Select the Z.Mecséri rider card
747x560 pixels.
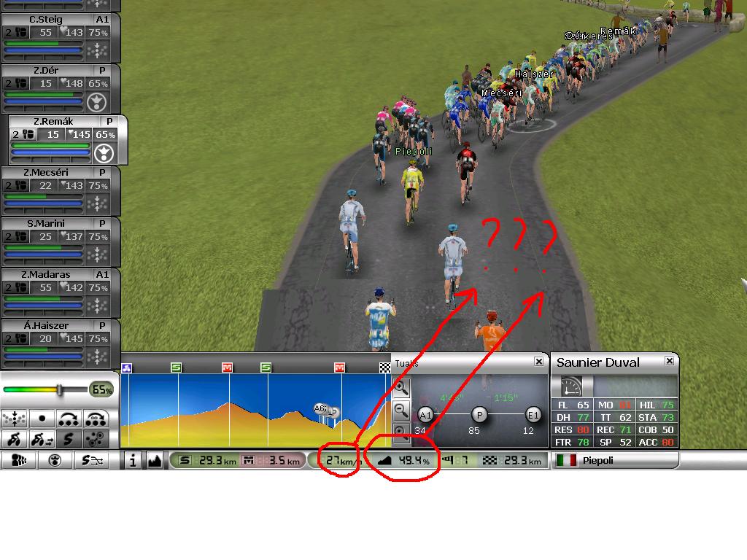pos(60,191)
